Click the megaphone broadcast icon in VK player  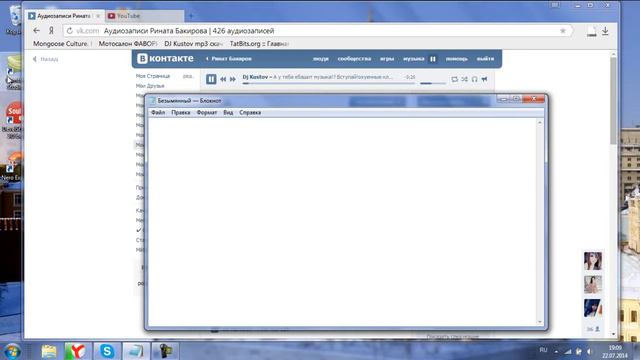(484, 79)
